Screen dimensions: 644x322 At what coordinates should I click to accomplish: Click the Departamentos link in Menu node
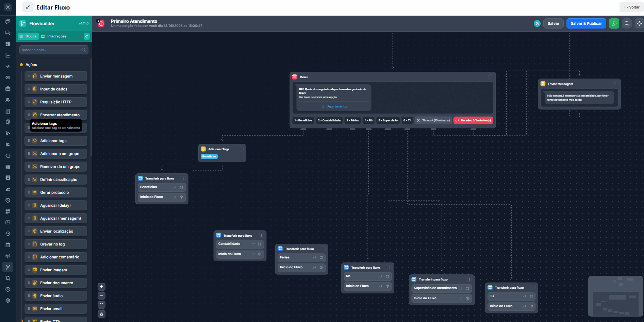[334, 106]
